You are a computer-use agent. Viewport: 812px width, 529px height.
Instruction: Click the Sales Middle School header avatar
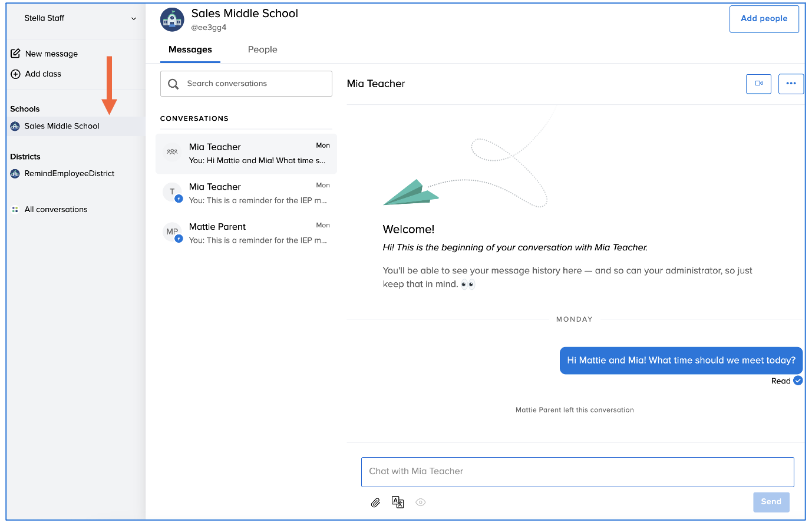pyautogui.click(x=172, y=20)
